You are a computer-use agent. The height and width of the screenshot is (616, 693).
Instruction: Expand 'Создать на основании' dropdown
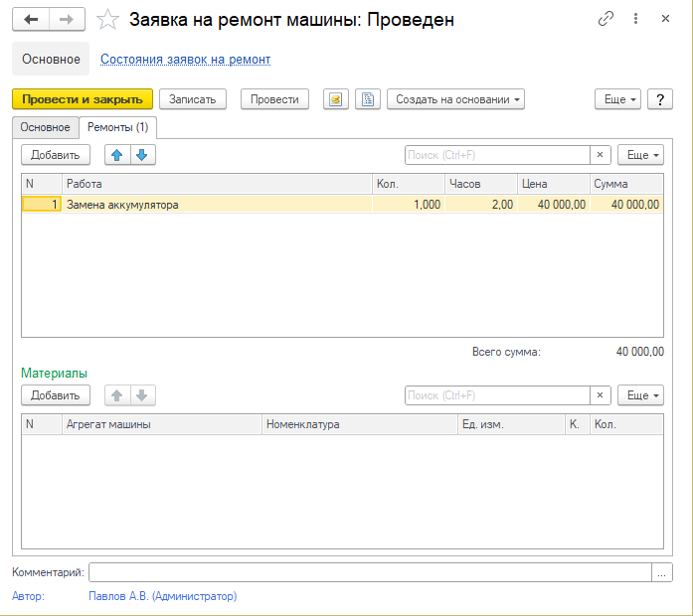point(455,99)
